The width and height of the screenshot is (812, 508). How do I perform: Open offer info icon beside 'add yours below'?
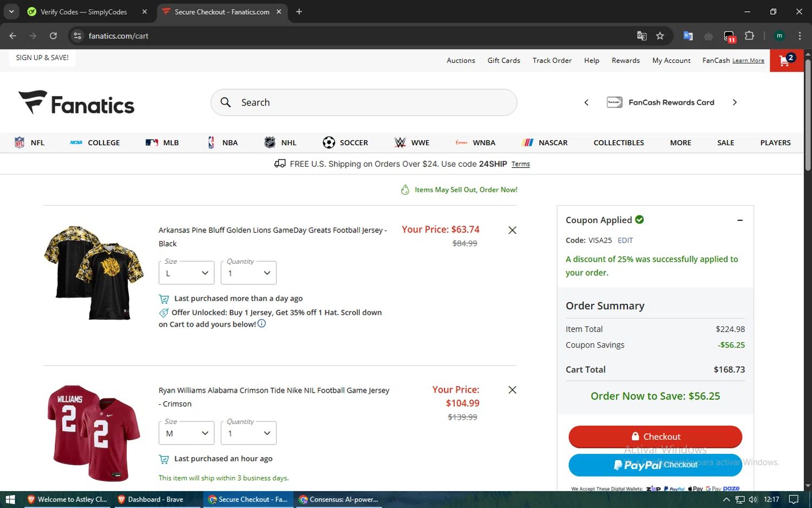point(261,324)
